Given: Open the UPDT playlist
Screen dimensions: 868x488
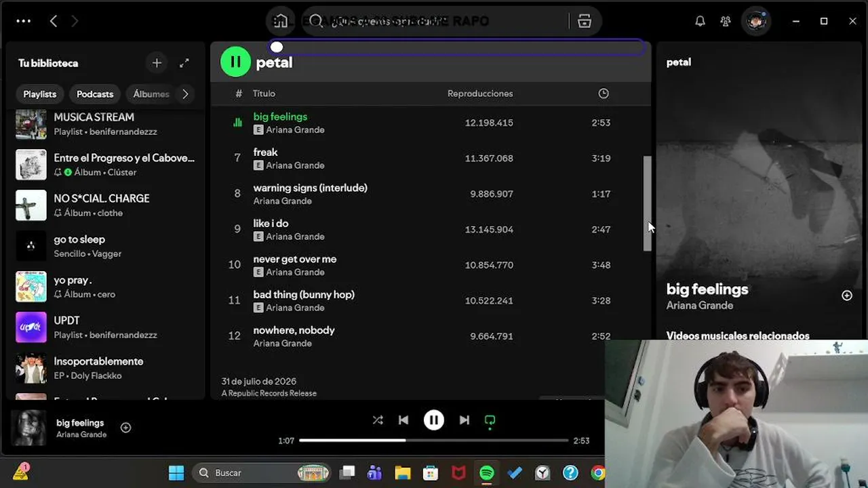Looking at the screenshot, I should tap(106, 327).
